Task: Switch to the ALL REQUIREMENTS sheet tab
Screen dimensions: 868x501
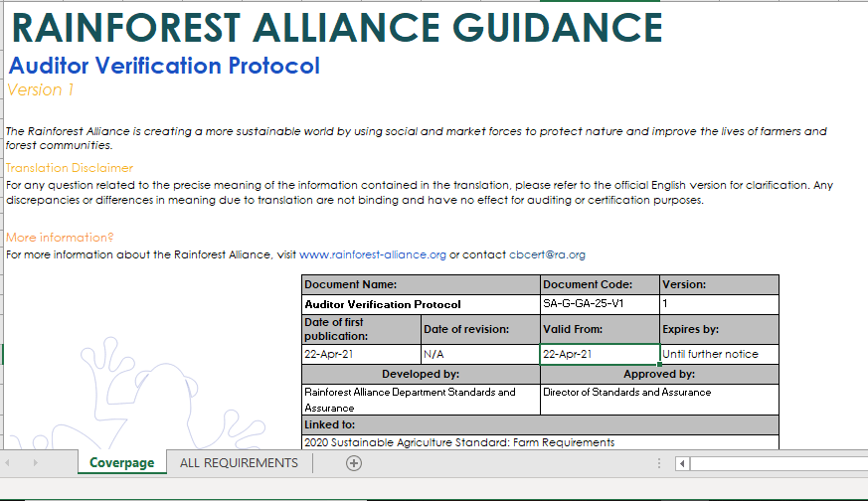Action: click(x=239, y=463)
